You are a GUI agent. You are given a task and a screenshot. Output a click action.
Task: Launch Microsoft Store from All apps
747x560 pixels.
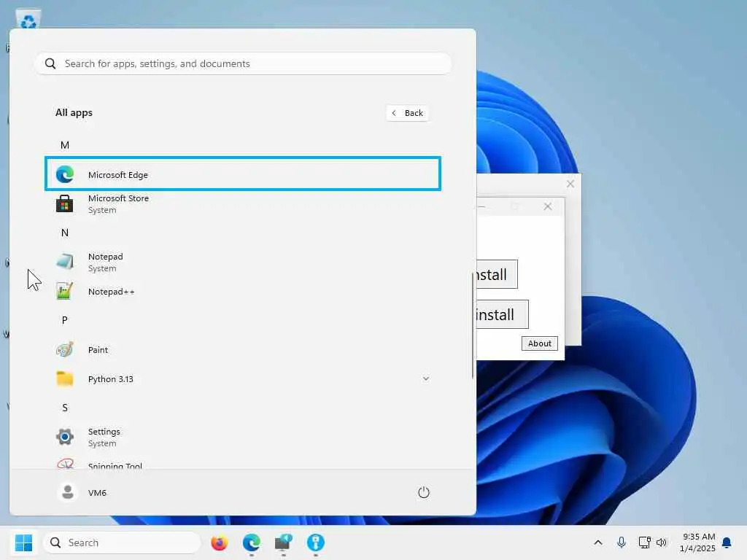(243, 204)
